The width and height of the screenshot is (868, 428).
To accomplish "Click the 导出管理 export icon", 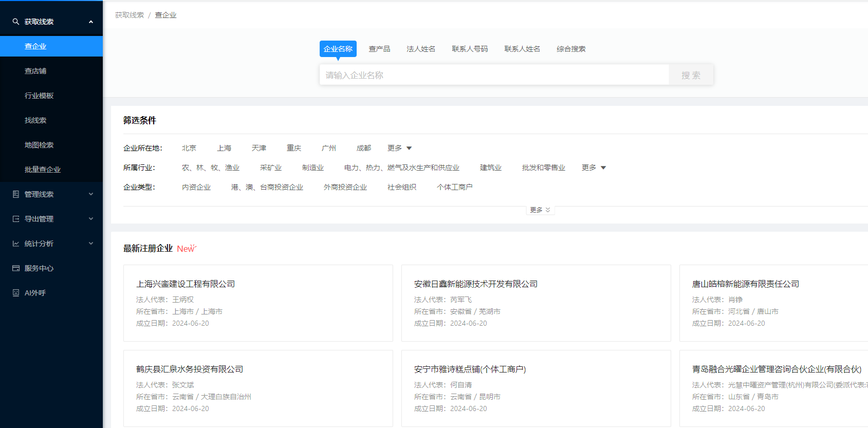I will pyautogui.click(x=16, y=219).
